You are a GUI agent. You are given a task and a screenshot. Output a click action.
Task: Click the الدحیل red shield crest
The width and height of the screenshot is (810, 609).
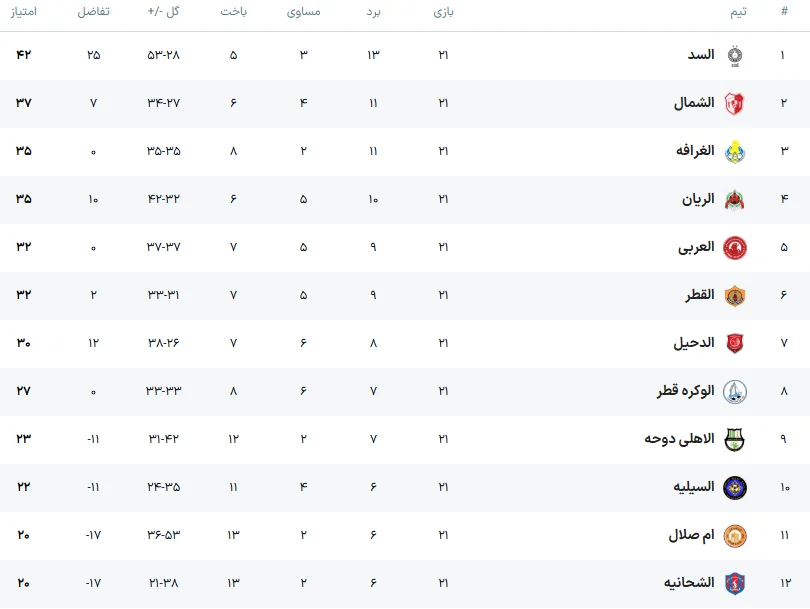point(735,343)
